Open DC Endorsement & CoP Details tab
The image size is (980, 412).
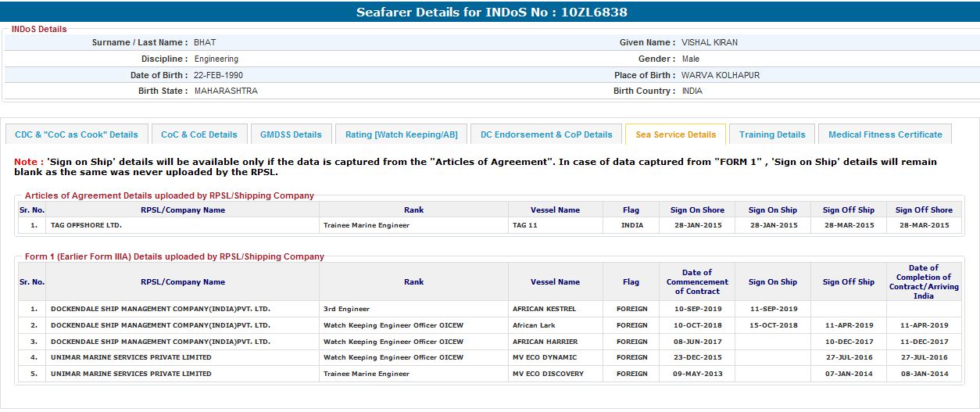(x=546, y=134)
